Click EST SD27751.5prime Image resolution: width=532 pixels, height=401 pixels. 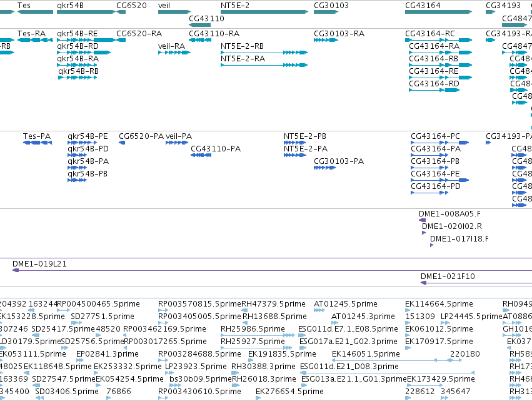(x=77, y=323)
